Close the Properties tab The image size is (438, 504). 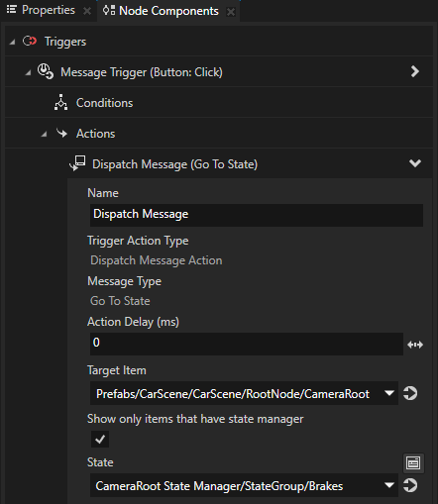tap(87, 11)
